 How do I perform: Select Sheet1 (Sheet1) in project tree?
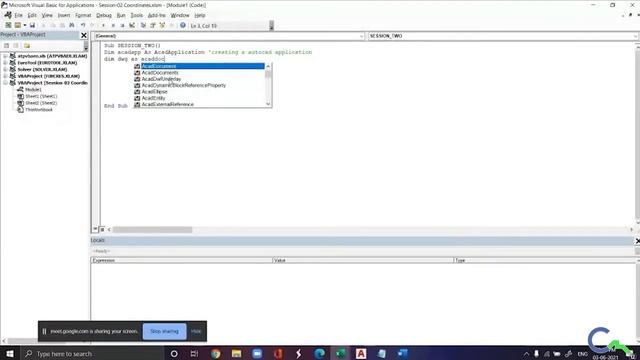pos(41,96)
